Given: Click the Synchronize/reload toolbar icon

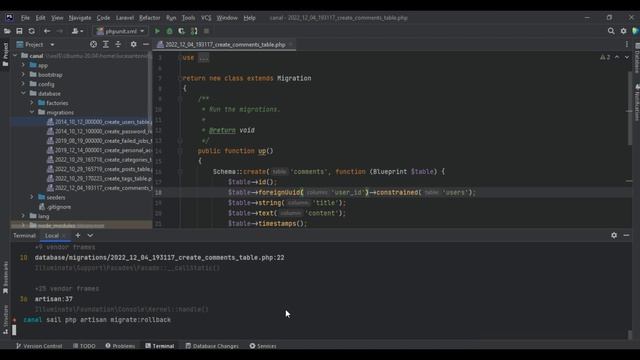Looking at the screenshot, I should (x=31, y=31).
